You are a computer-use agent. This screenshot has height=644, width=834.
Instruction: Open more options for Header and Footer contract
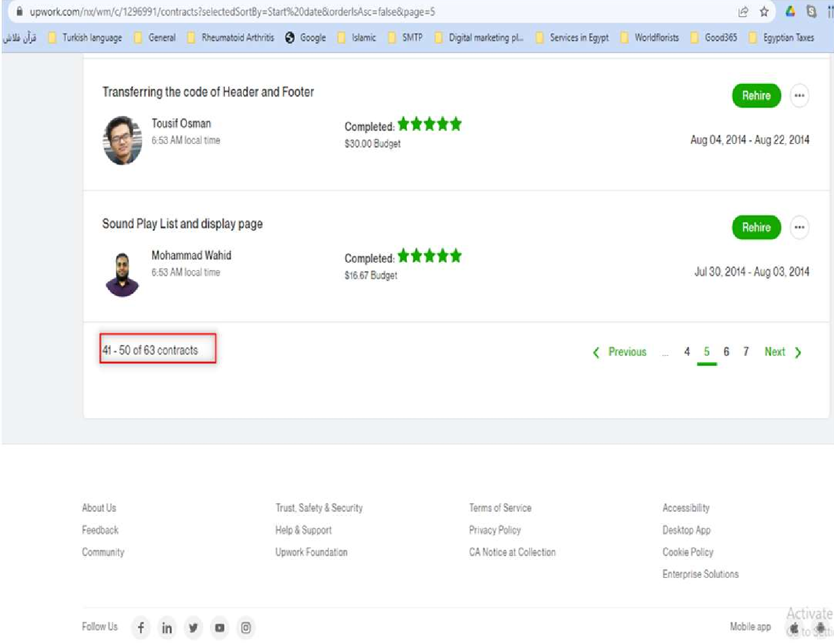[x=799, y=95]
